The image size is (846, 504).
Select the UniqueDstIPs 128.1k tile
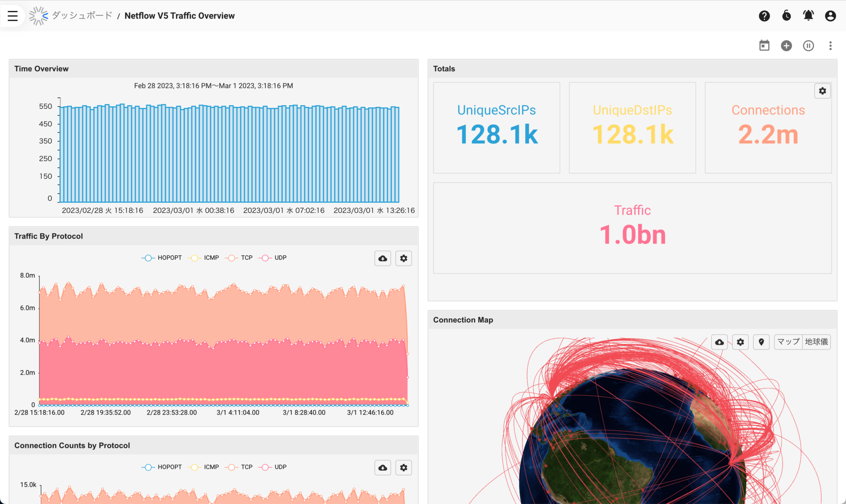[x=632, y=128]
